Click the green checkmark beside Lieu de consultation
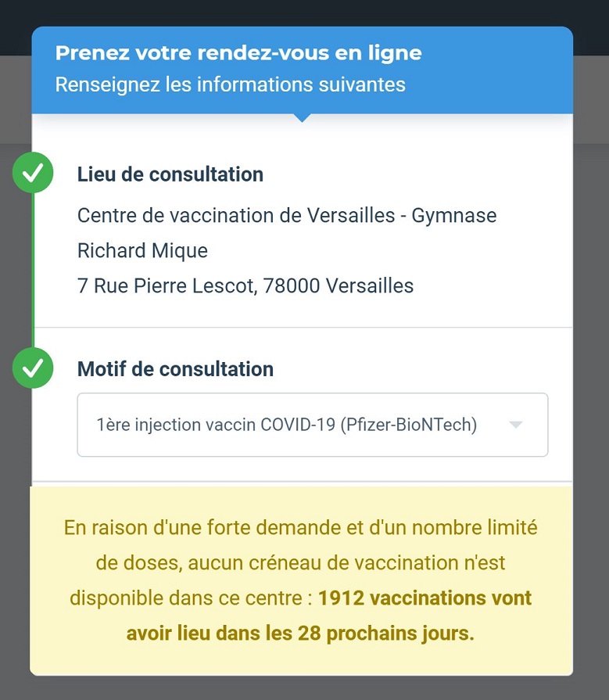 tap(33, 173)
